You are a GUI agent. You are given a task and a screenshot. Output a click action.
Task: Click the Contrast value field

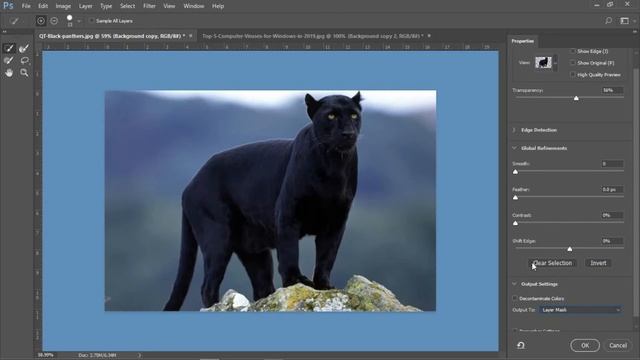point(612,215)
